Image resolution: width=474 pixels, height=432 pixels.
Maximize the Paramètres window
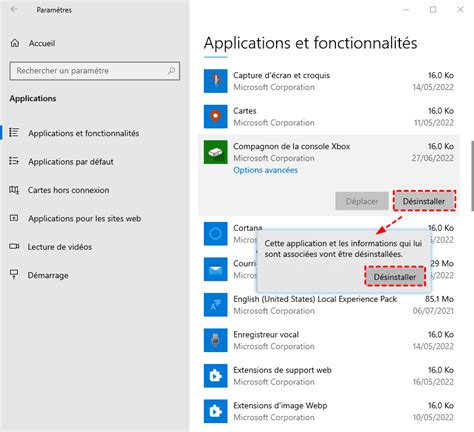pyautogui.click(x=433, y=10)
